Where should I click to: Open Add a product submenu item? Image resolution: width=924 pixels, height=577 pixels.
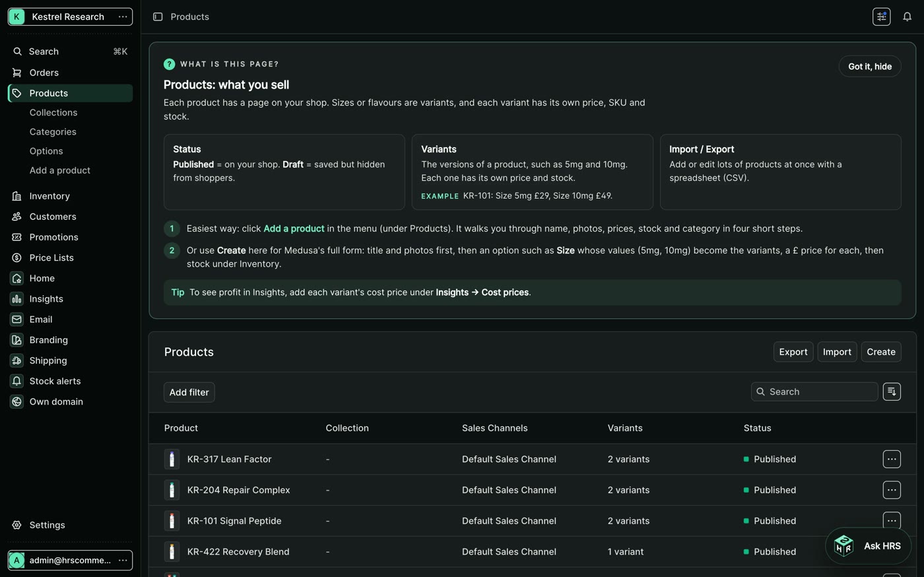pyautogui.click(x=60, y=170)
